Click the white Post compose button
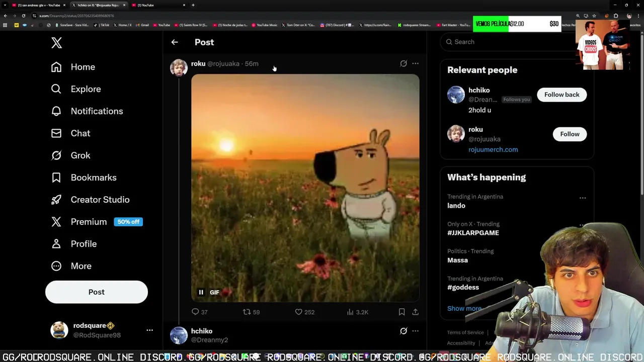The height and width of the screenshot is (362, 644). point(97,292)
